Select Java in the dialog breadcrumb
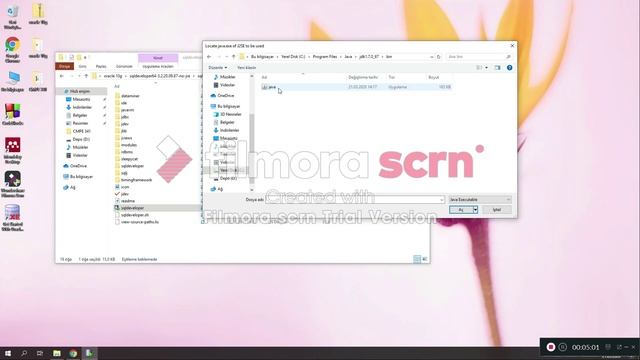Image resolution: width=640 pixels, height=360 pixels. coord(348,57)
